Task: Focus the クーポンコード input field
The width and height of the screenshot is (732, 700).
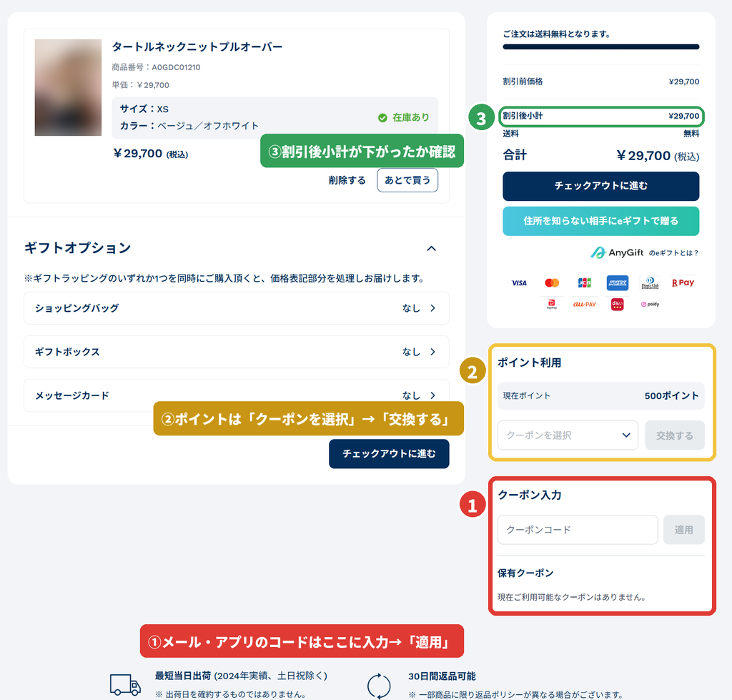Action: coord(578,530)
